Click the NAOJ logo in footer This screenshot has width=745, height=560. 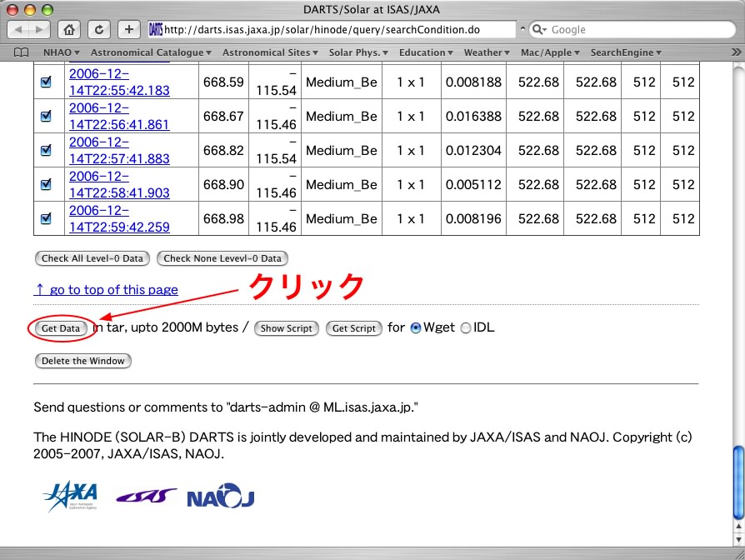click(x=220, y=497)
